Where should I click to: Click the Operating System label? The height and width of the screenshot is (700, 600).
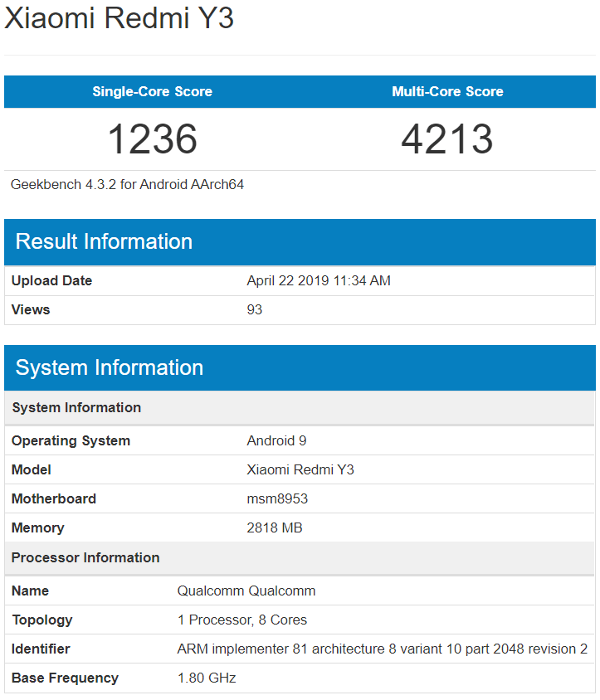(71, 440)
